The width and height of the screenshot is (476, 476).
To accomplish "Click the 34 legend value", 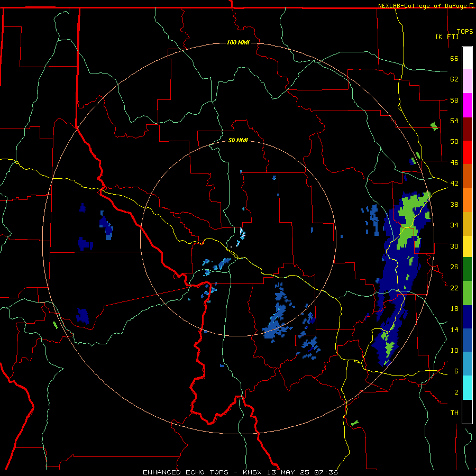I will pyautogui.click(x=454, y=225).
